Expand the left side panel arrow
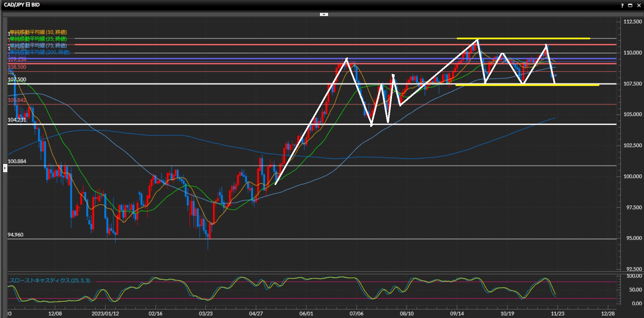Screen dimensions: 644x318 click(5, 168)
